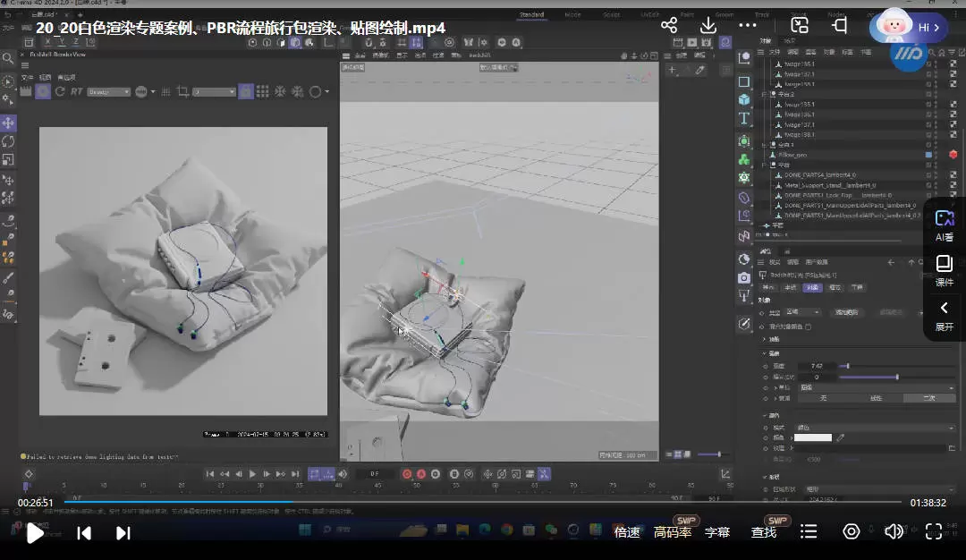This screenshot has width=966, height=560.
Task: Open the AI看 panel
Action: 944,226
